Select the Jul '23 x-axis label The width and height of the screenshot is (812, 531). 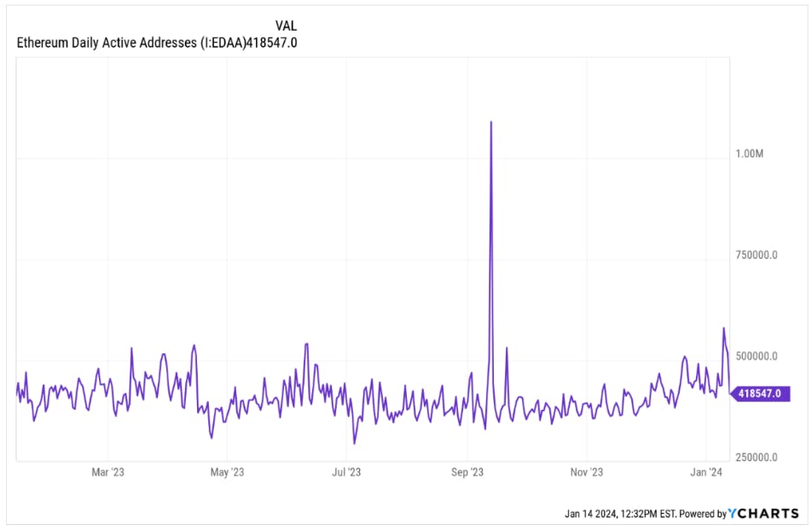click(345, 472)
